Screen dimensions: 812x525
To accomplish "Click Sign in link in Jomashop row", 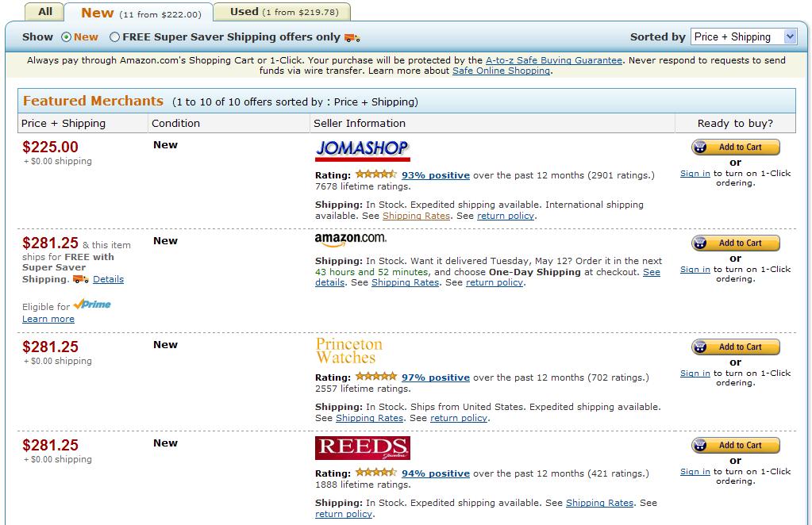I will click(x=695, y=173).
